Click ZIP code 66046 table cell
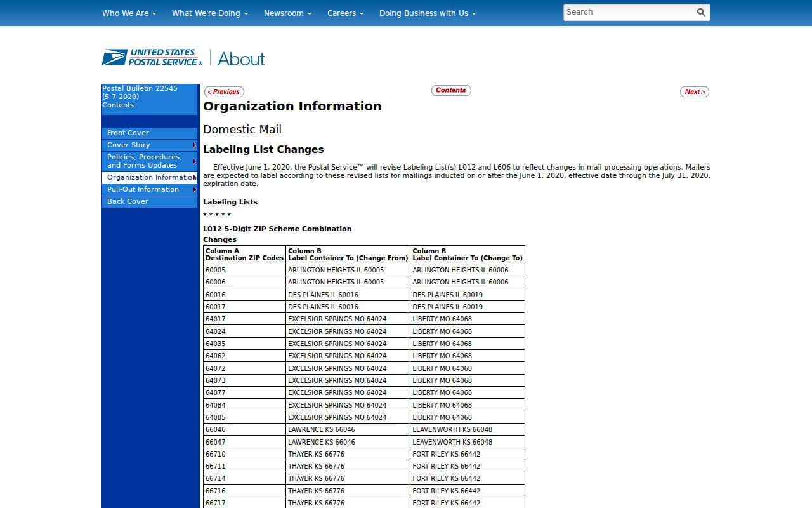Viewport: 812px width, 508px height. coord(245,429)
